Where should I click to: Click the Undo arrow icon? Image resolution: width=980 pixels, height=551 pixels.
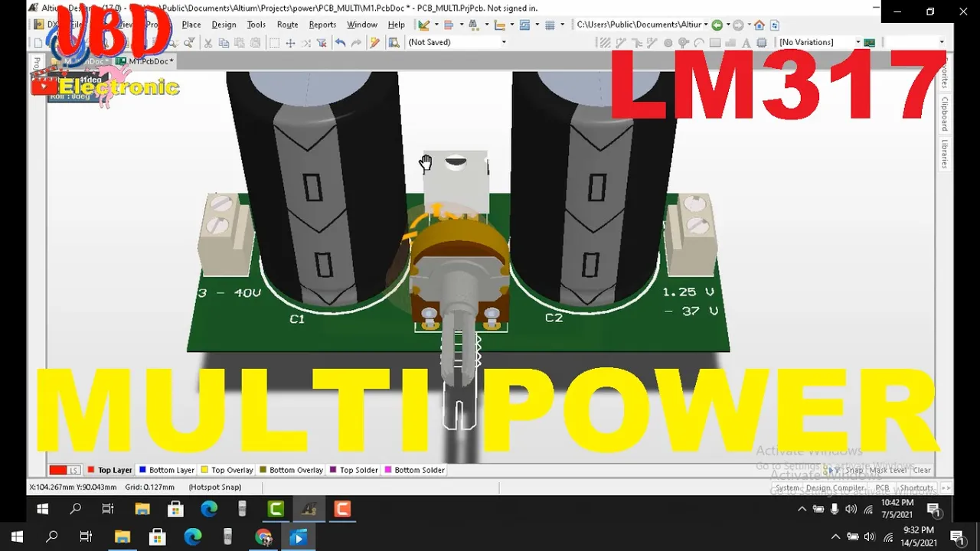pos(340,42)
